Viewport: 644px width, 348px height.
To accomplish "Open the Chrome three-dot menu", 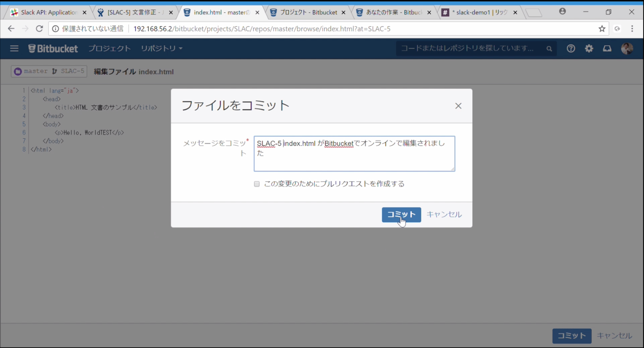I will (x=632, y=29).
